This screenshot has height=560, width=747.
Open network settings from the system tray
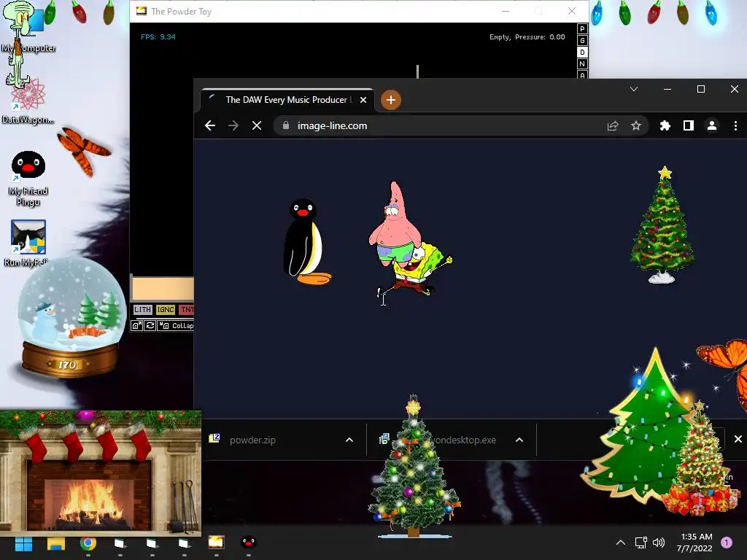click(x=640, y=542)
